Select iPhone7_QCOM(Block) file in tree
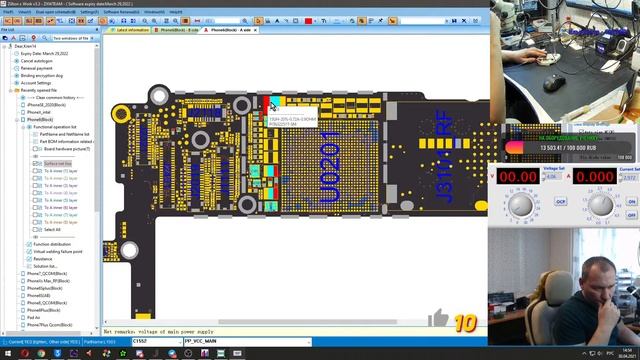Screen dimensions: 640x360 (47, 273)
